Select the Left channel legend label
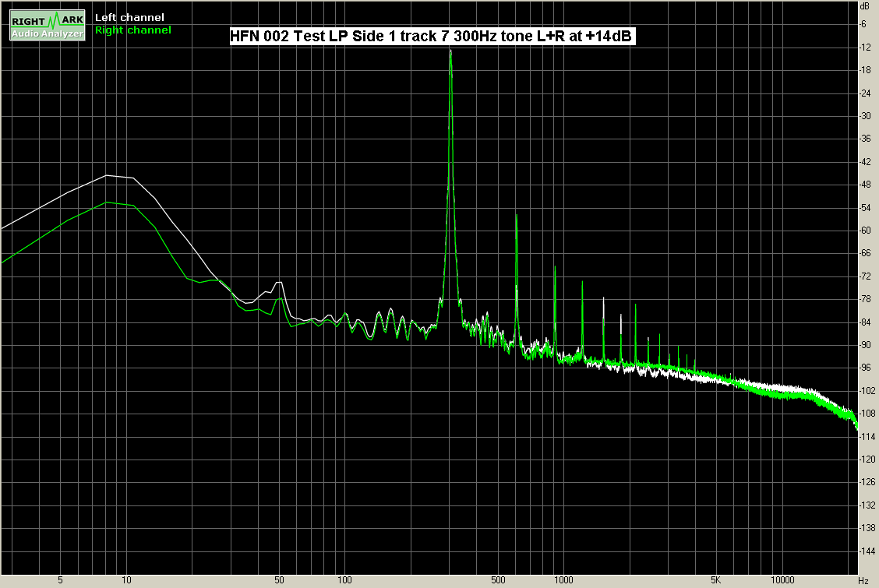Viewport: 879px width, 588px height. [129, 17]
